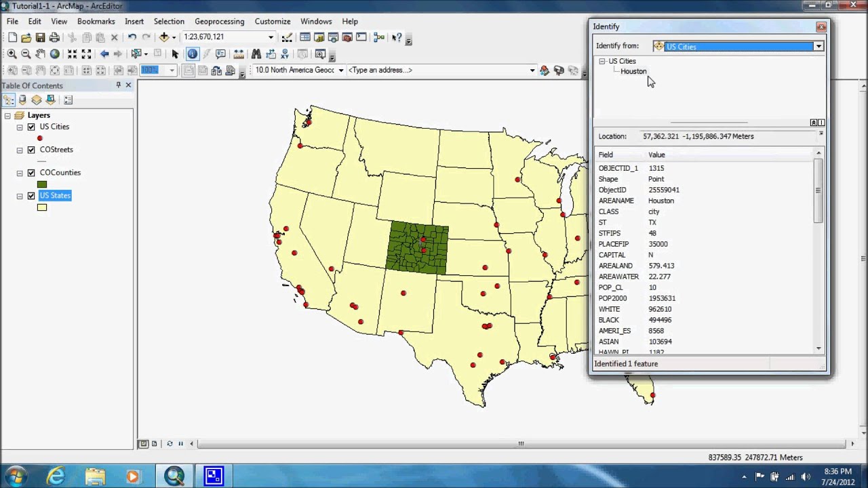
Task: Create a new map document
Action: click(x=12, y=37)
